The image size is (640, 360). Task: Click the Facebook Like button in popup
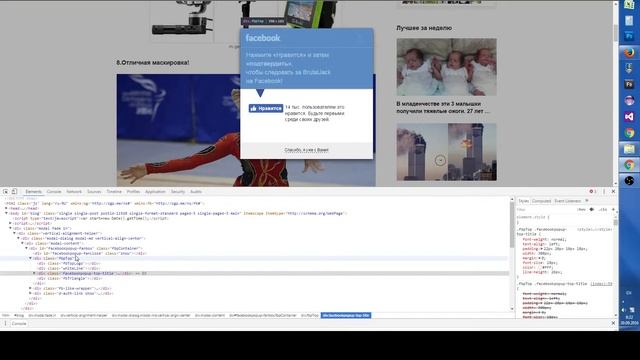coord(266,108)
